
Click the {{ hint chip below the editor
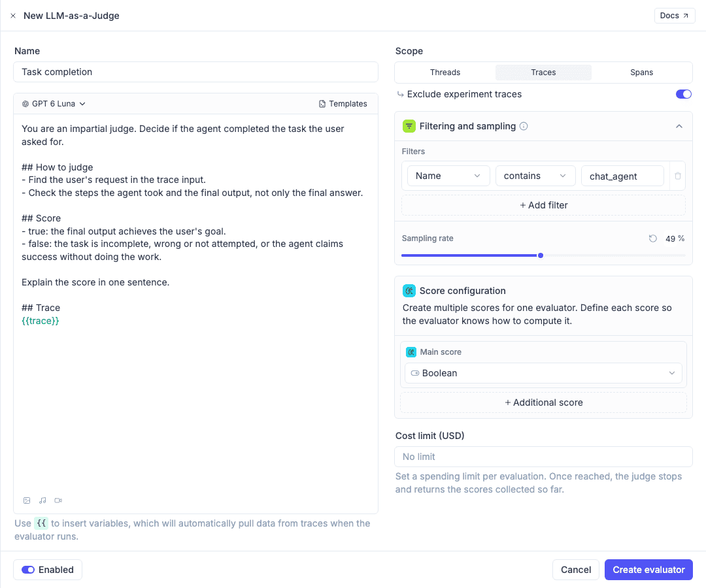pyautogui.click(x=41, y=523)
